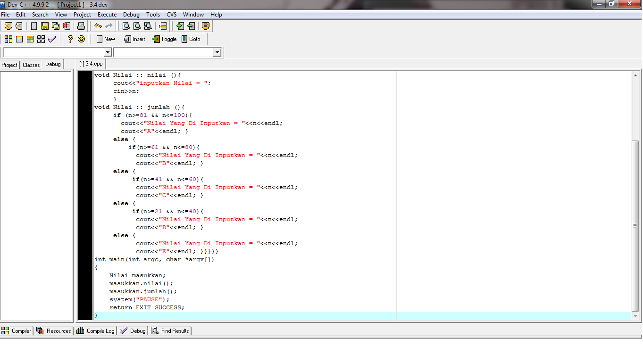Open the right member function dropdown

[x=217, y=52]
